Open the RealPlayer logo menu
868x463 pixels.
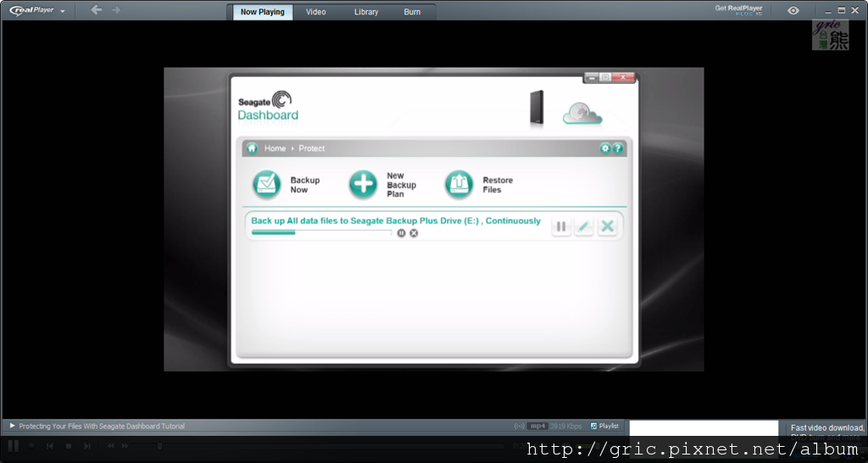[x=36, y=10]
